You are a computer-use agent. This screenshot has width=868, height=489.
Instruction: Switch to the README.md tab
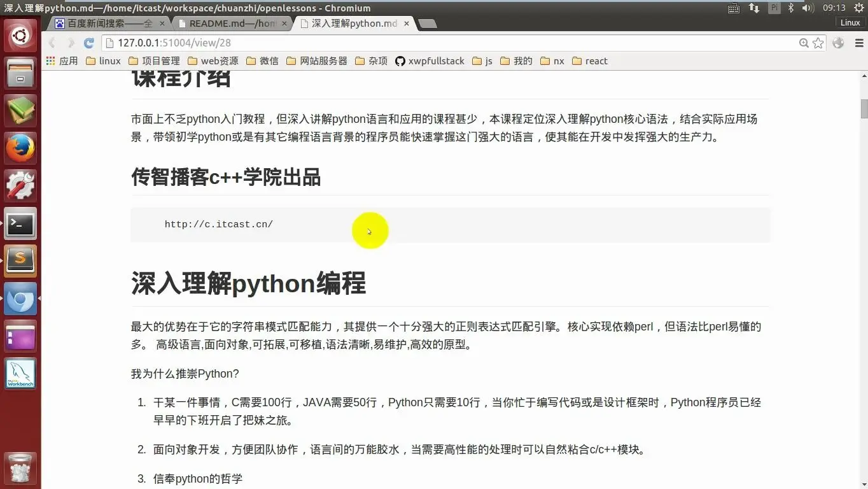coord(232,24)
